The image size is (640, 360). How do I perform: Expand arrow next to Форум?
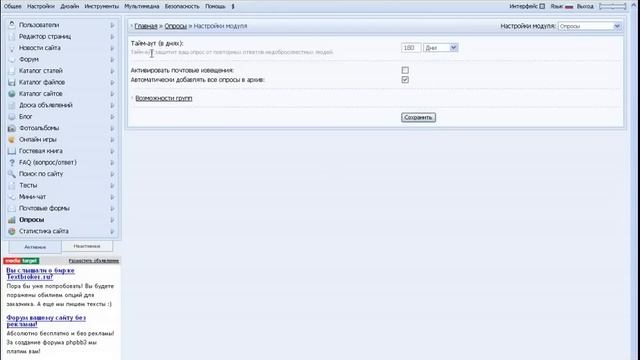[112, 59]
